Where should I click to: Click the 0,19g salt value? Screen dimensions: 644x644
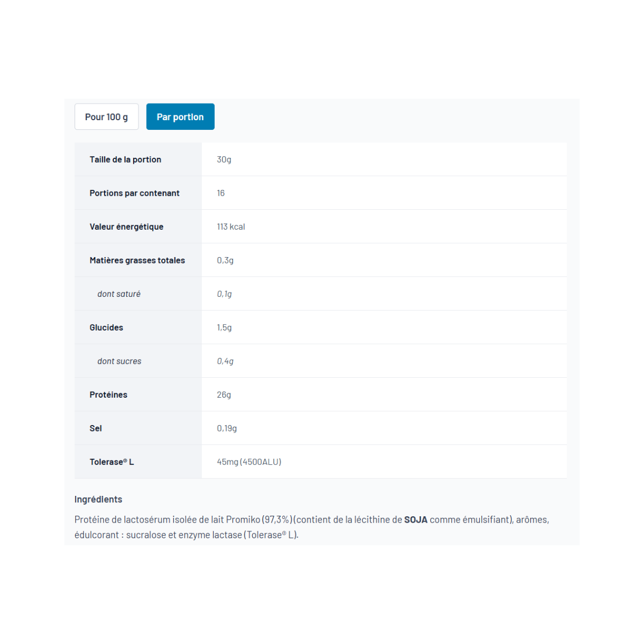pos(226,428)
